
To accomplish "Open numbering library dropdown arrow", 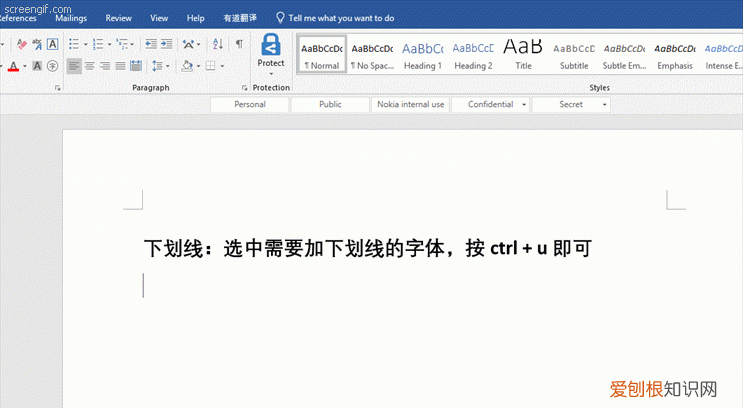I will 109,44.
